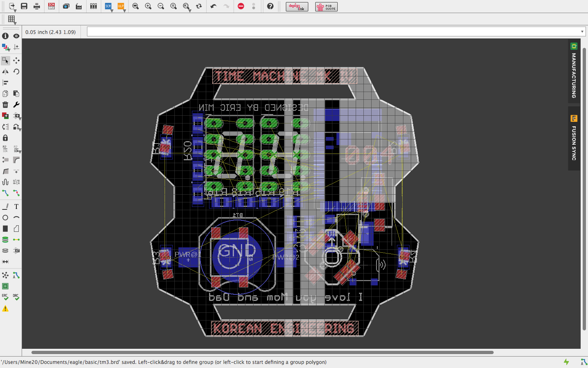Screen dimensions: 588x368
Task: Select the Rotate tool
Action: [16, 72]
